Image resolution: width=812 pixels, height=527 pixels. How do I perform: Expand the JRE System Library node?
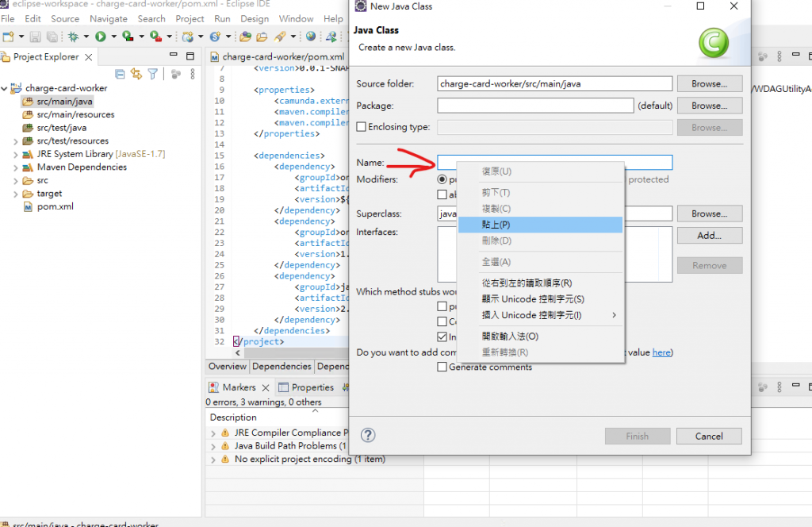click(16, 155)
